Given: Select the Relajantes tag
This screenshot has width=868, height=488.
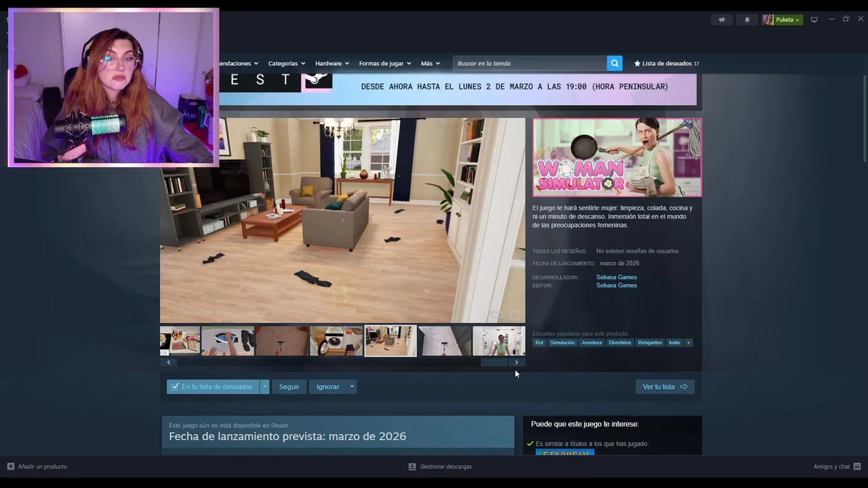Looking at the screenshot, I should click(650, 342).
